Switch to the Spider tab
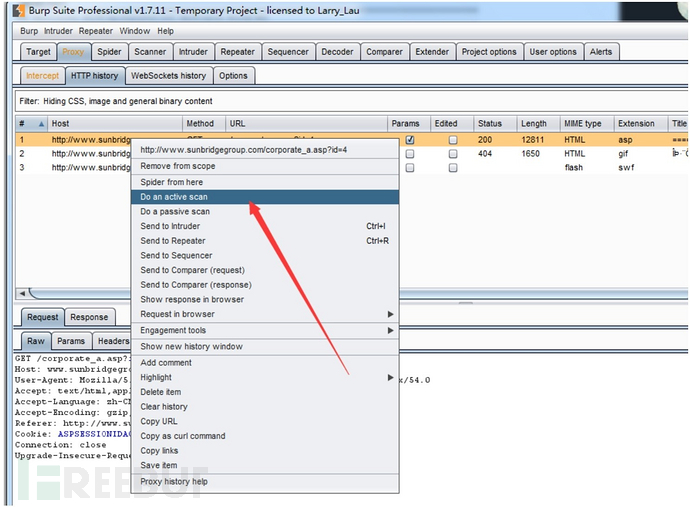The image size is (690, 507). click(109, 52)
